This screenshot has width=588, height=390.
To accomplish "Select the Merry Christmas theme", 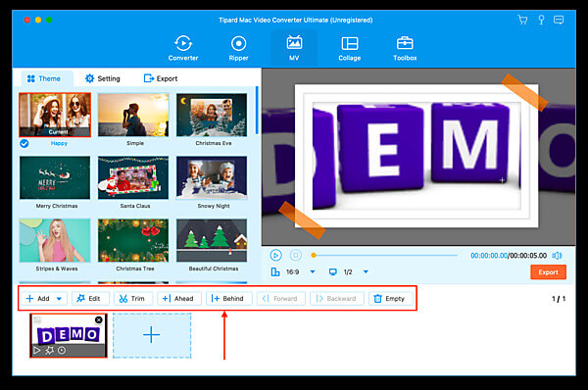I will (x=55, y=177).
